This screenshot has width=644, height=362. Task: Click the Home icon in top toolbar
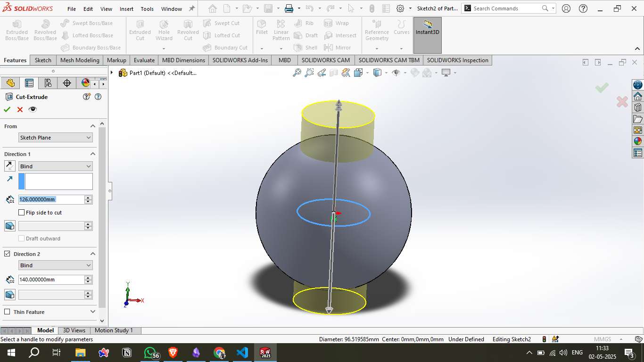(213, 8)
